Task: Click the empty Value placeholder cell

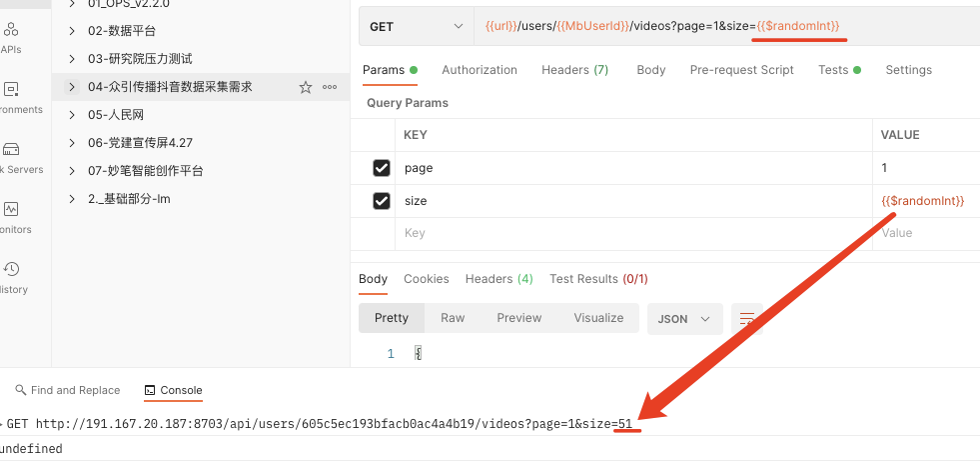Action: (x=926, y=233)
